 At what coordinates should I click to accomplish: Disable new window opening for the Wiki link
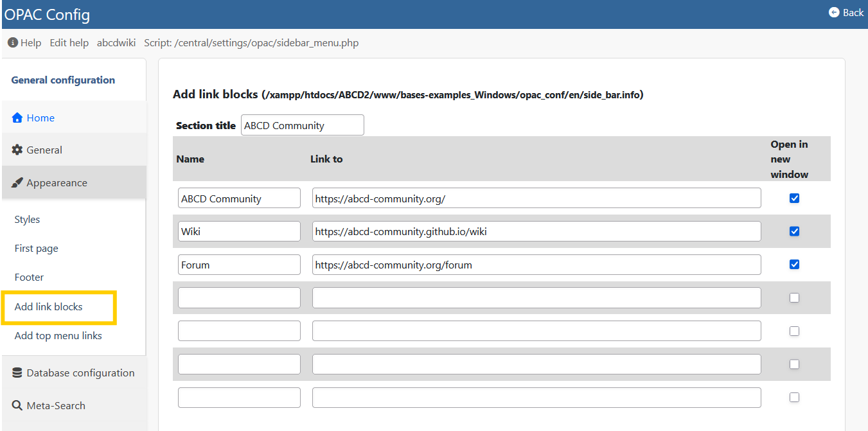click(794, 231)
